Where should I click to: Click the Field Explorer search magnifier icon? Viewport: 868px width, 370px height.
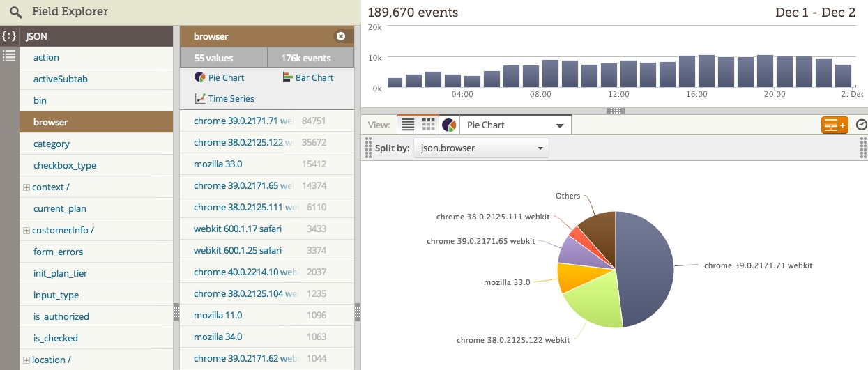(x=16, y=12)
